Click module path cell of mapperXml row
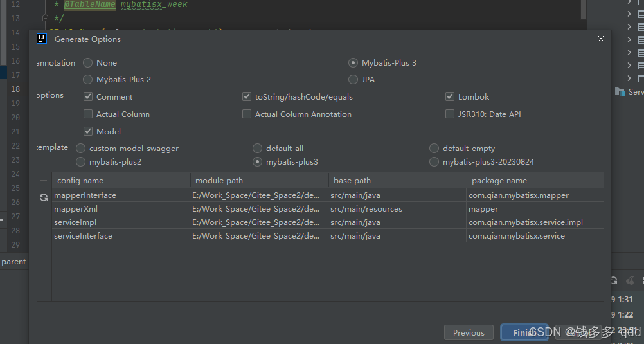The image size is (644, 344). [x=260, y=209]
